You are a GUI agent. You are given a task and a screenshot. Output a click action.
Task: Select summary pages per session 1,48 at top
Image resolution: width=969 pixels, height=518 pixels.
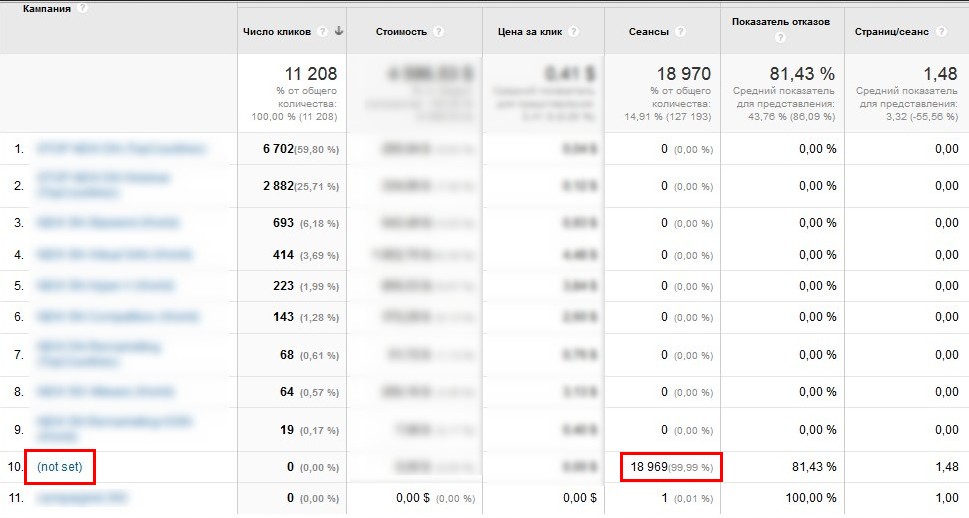pos(941,74)
